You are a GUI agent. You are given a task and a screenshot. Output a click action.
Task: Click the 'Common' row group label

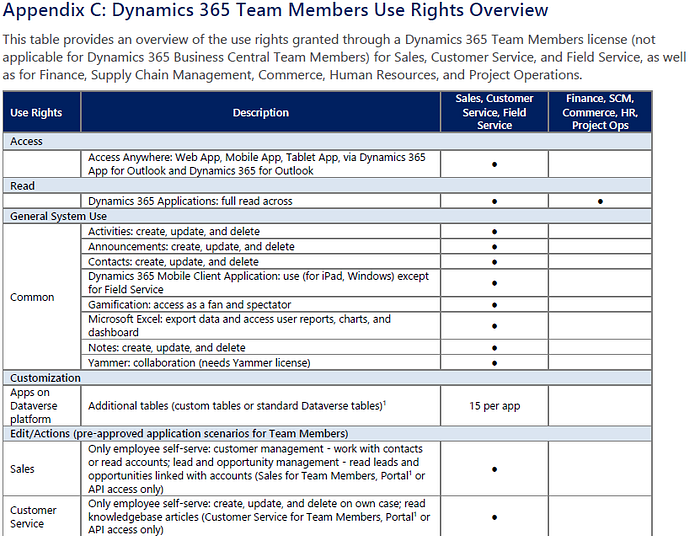tap(32, 297)
